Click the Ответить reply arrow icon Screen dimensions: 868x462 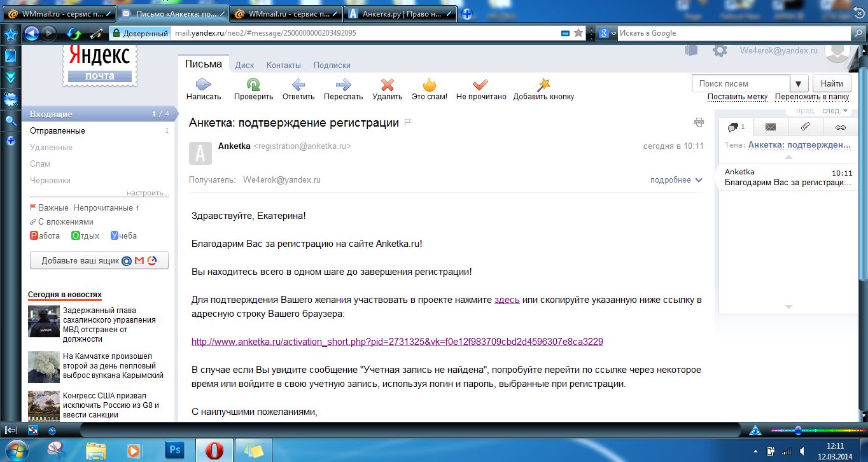(x=298, y=84)
